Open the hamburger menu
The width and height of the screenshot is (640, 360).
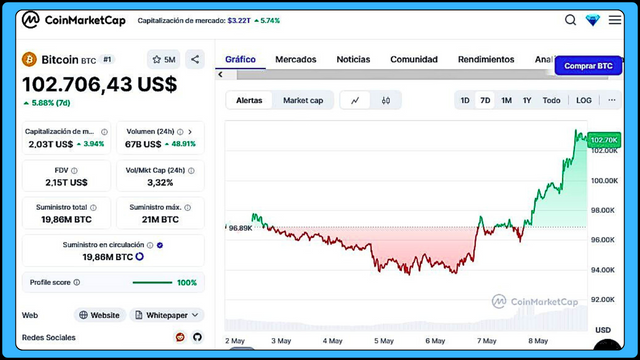click(x=615, y=20)
